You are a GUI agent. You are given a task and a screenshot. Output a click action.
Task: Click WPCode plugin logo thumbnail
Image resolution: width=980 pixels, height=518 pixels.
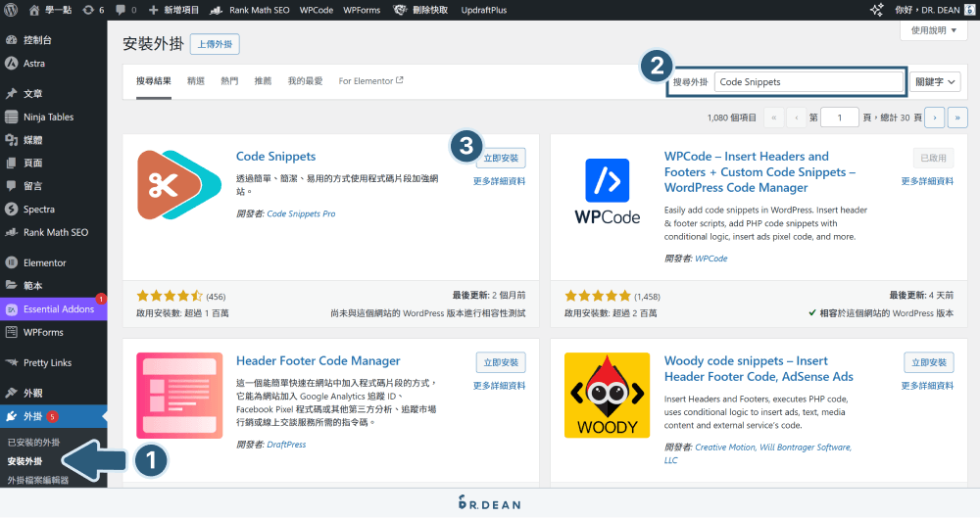pos(607,191)
